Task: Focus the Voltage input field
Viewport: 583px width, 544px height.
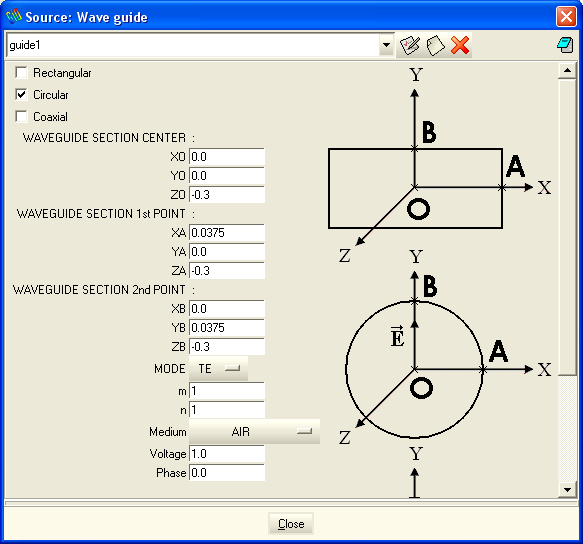Action: [227, 454]
